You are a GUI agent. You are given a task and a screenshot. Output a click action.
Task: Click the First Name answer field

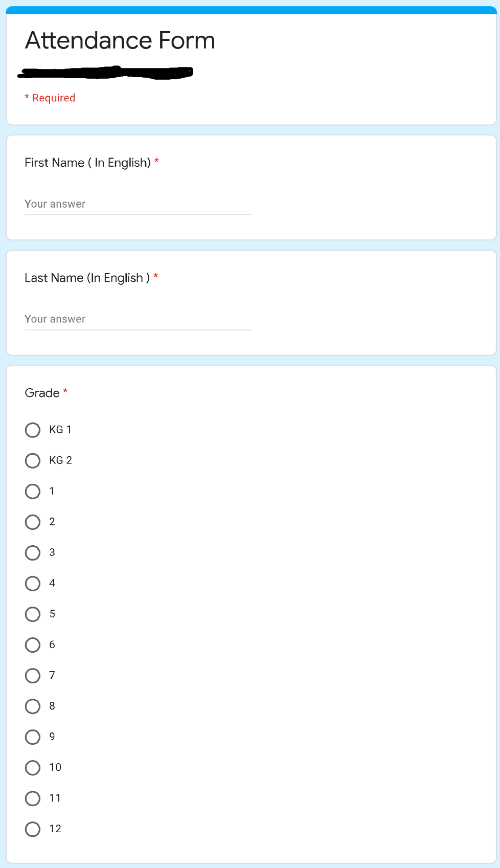[138, 204]
